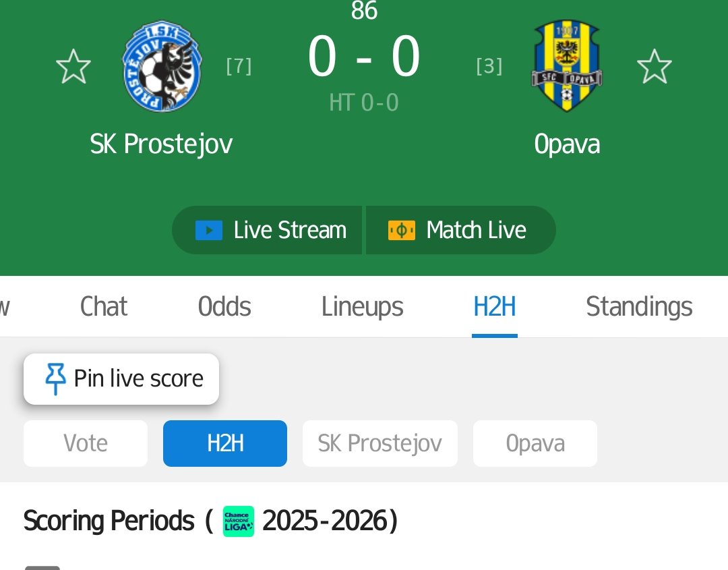Select the Vote filter chip
This screenshot has width=728, height=570.
click(x=86, y=443)
